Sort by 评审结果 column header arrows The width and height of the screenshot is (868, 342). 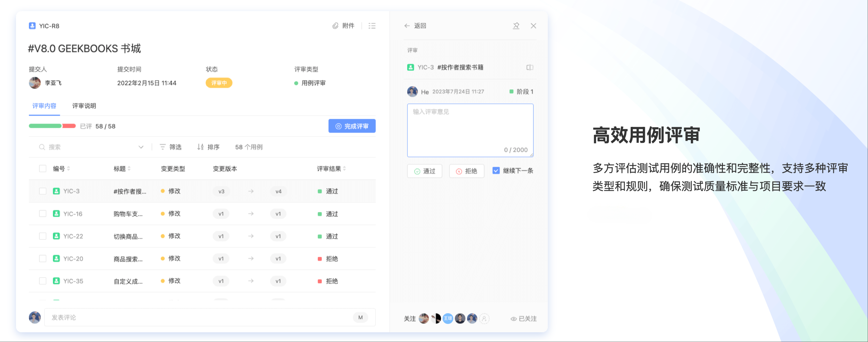pyautogui.click(x=344, y=169)
